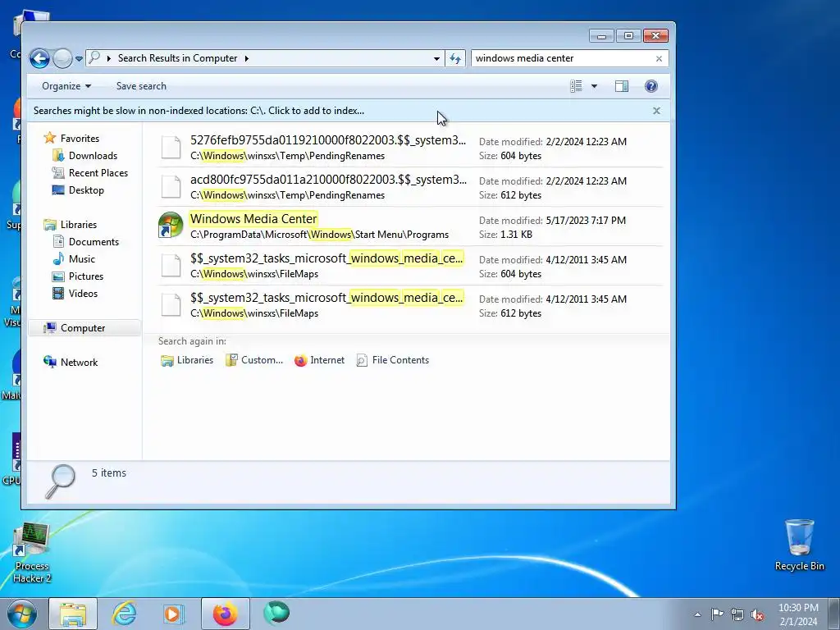840x630 pixels.
Task: Select the 612 bytes FileMaps result
Action: pyautogui.click(x=410, y=305)
